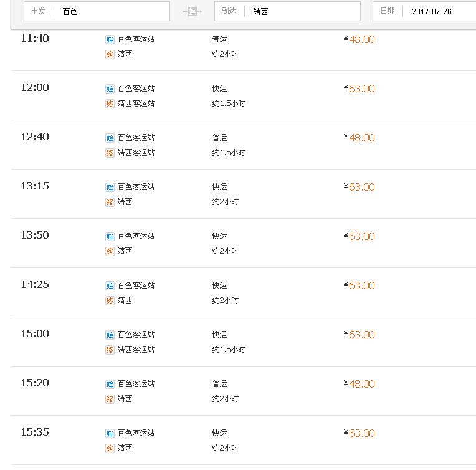Click 终 end icon of 15:35 bus
Viewport: 476px width, 470px height.
point(110,448)
